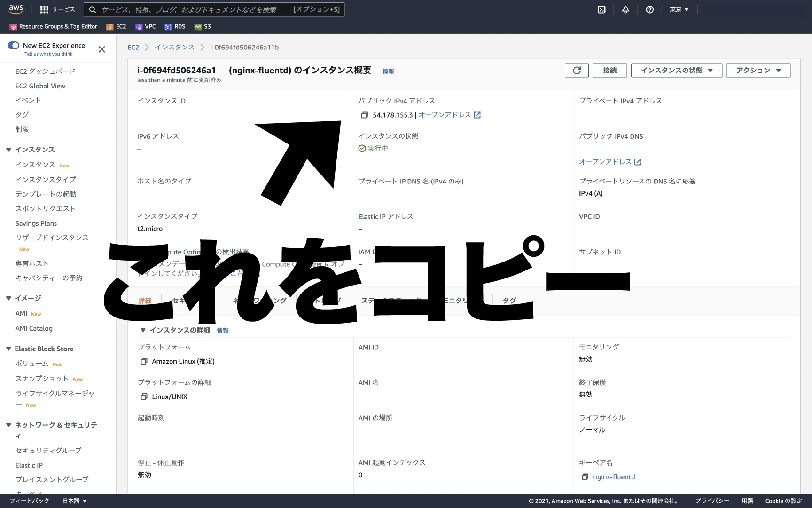Collapse the インスタンス sidebar section
The image size is (812, 508).
pyautogui.click(x=8, y=150)
